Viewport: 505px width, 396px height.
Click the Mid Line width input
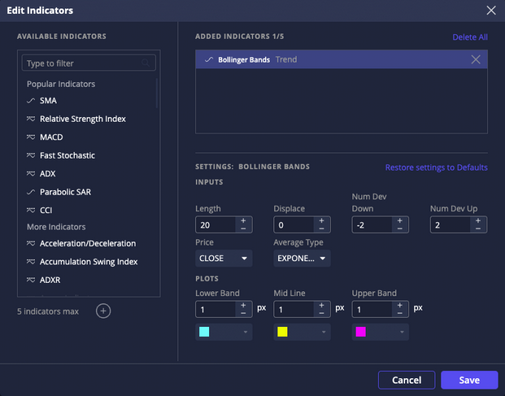(x=294, y=310)
